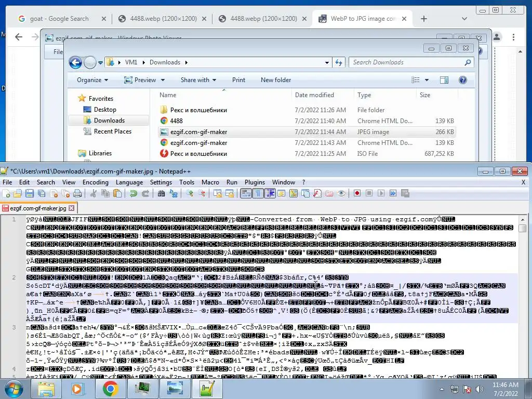Screen dimensions: 532x399
Task: Select the 4488 Chrome HTML file row
Action: pos(307,121)
